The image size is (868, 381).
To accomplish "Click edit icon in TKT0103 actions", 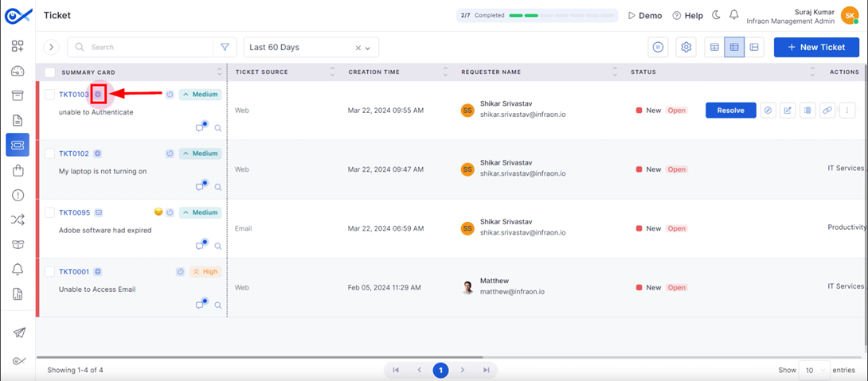I will [788, 110].
